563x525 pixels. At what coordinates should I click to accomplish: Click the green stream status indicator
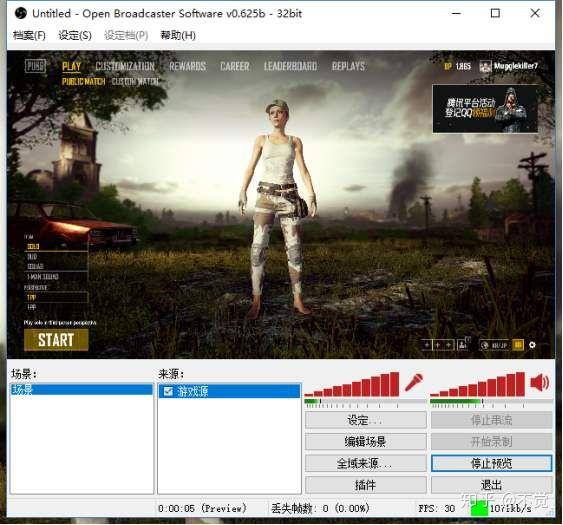[479, 508]
